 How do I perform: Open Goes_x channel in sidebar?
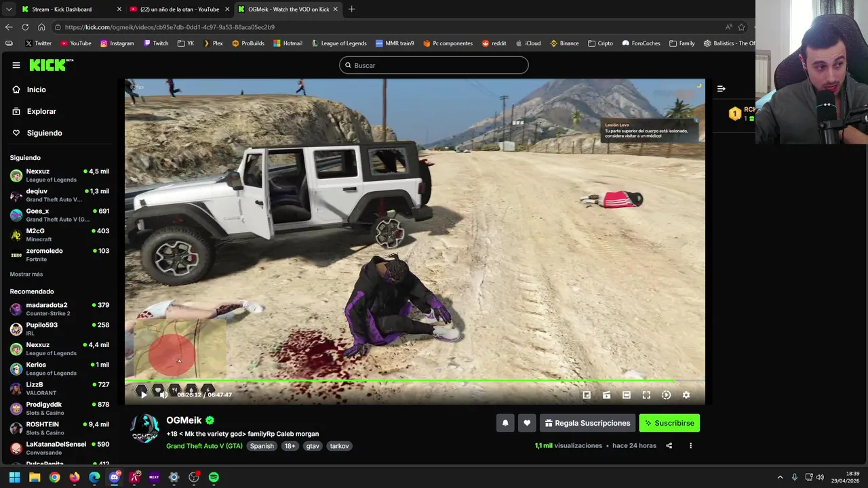[60, 215]
